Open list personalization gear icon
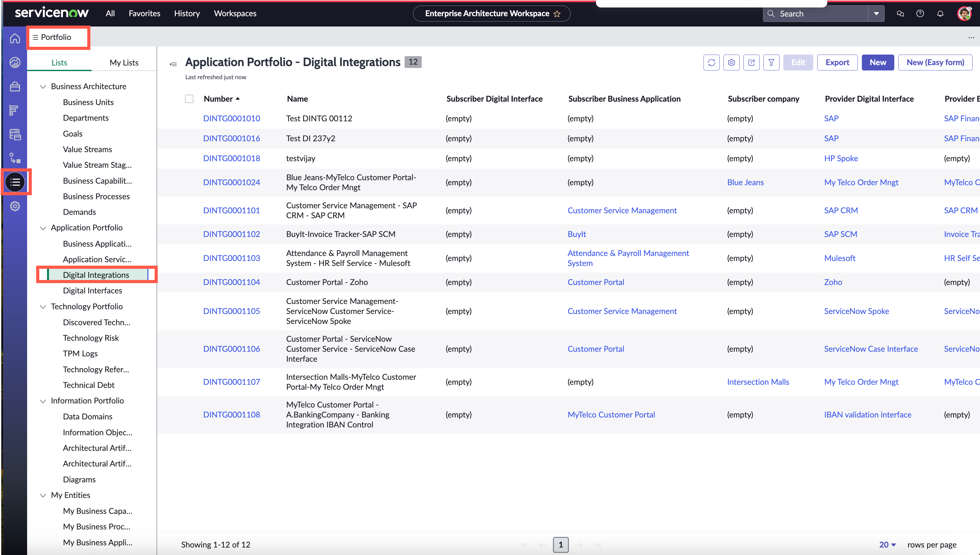The image size is (980, 555). (731, 62)
